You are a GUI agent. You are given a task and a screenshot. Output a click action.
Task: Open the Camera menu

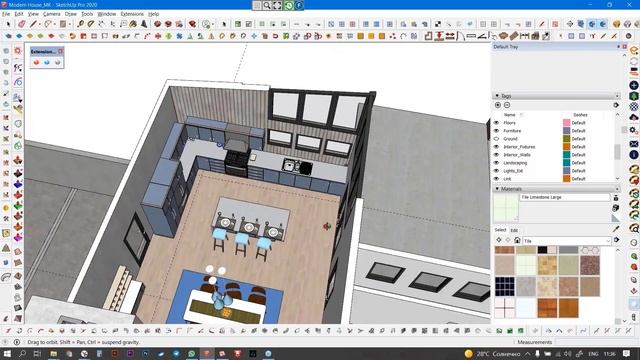point(51,14)
